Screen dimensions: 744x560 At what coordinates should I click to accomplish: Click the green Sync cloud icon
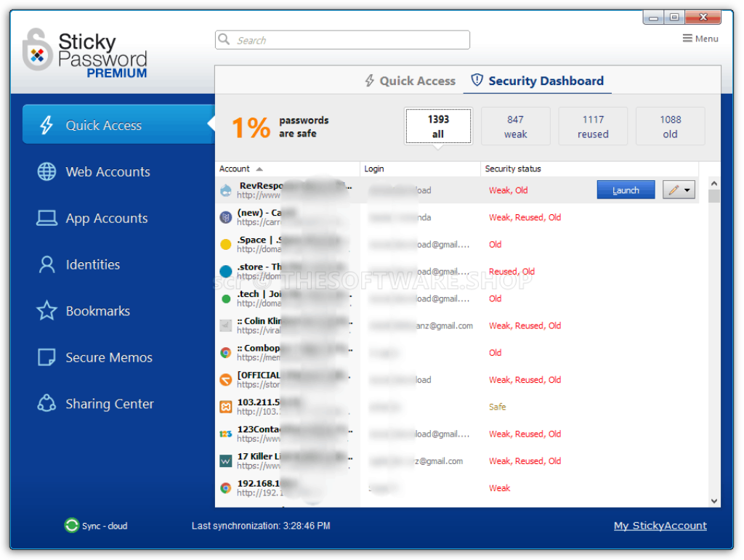pos(72,525)
